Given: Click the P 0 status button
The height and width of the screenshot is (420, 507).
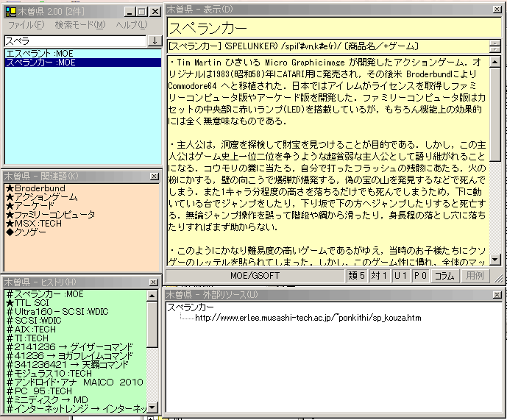Looking at the screenshot, I should (420, 276).
